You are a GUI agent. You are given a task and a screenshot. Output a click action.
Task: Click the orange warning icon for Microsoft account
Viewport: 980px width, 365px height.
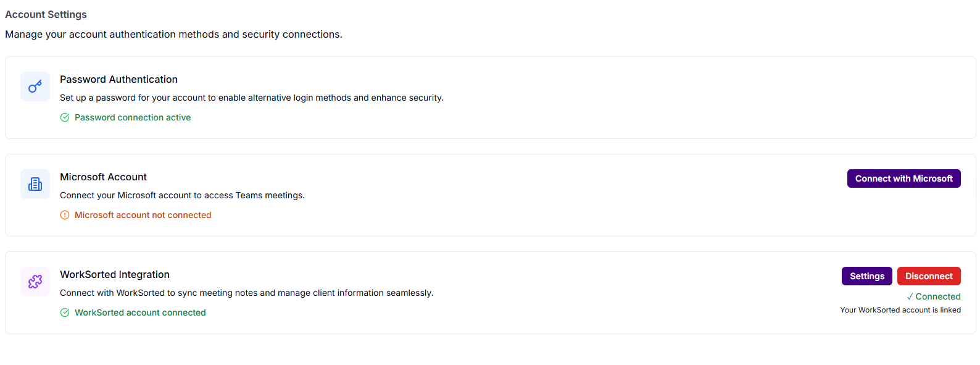65,214
